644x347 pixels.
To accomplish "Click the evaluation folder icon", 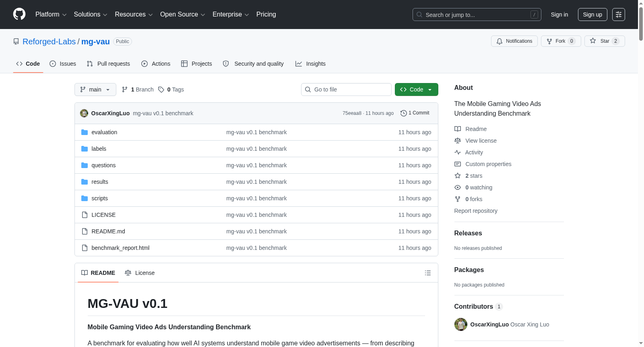I will [x=85, y=132].
